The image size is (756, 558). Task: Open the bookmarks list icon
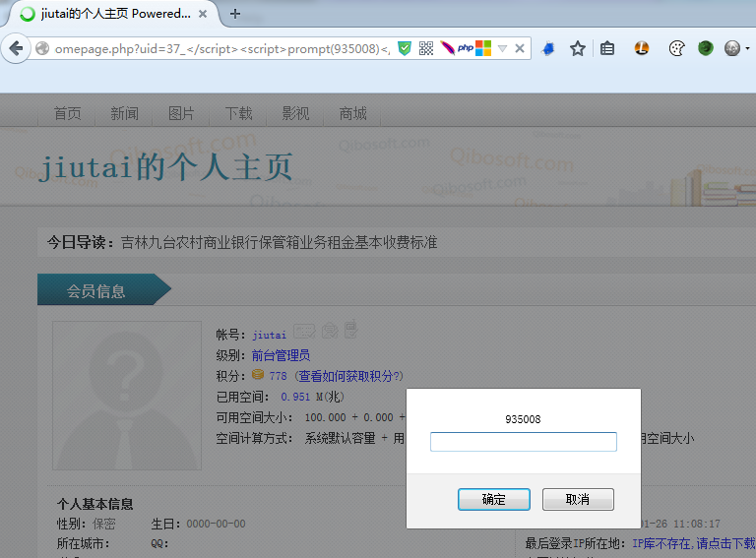pyautogui.click(x=607, y=48)
